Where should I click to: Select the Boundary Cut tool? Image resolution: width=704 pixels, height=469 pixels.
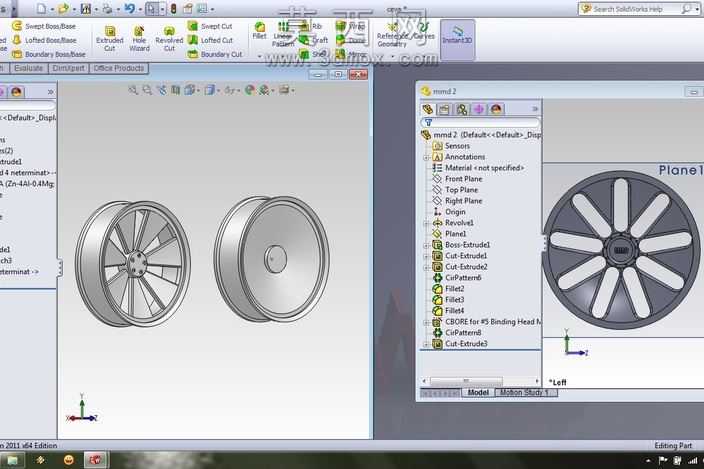(x=215, y=54)
